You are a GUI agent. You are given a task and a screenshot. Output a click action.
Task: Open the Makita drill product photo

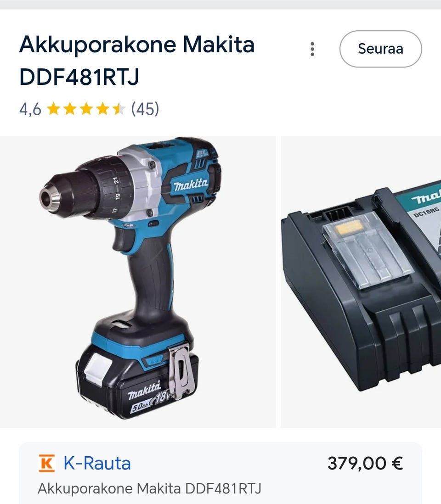click(138, 281)
